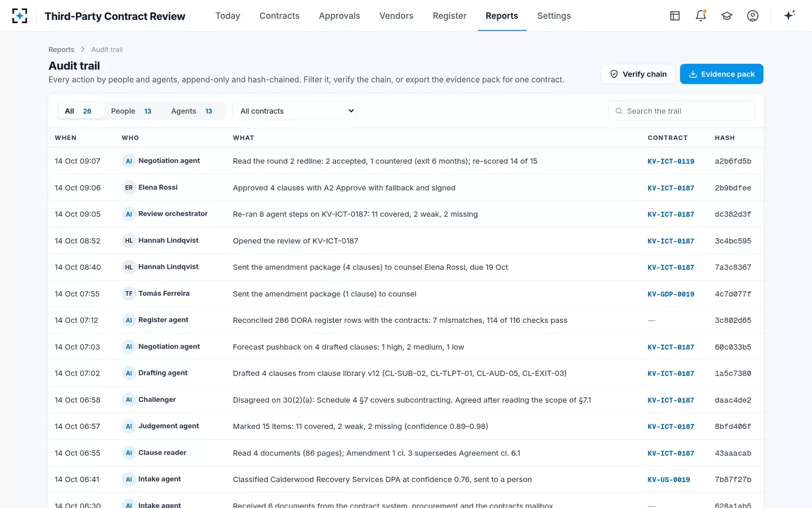Open the graduation cap learning icon
Viewport: 812px width, 508px height.
point(727,16)
